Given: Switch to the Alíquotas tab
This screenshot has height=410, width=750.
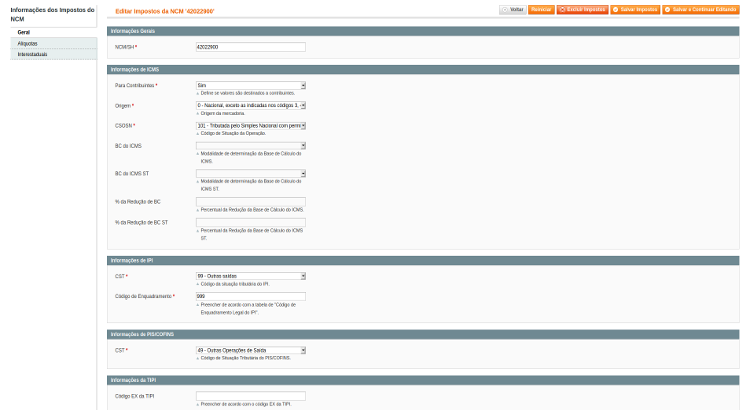Looking at the screenshot, I should pyautogui.click(x=54, y=43).
